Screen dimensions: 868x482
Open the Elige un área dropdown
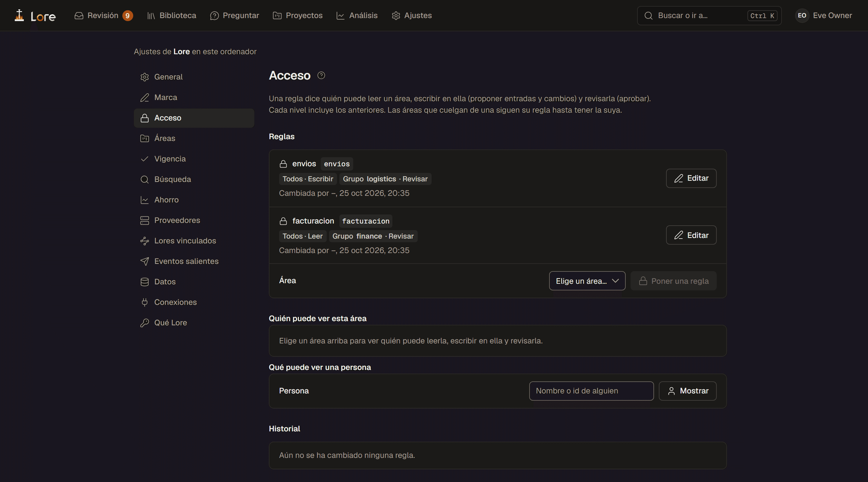click(587, 281)
